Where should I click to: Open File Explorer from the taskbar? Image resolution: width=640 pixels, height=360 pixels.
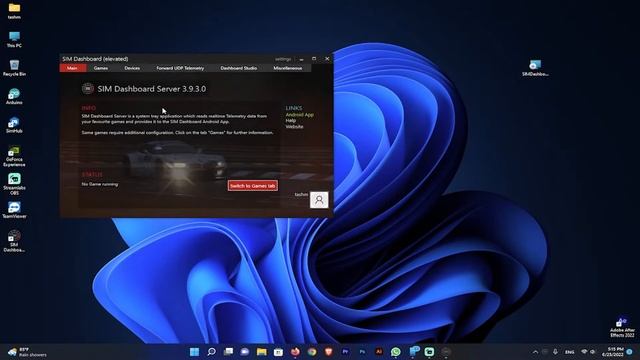[262, 351]
